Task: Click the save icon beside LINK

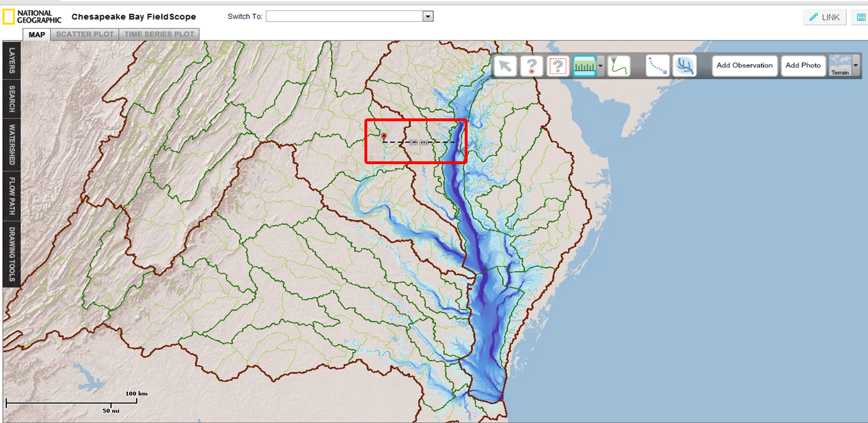Action: [861, 17]
